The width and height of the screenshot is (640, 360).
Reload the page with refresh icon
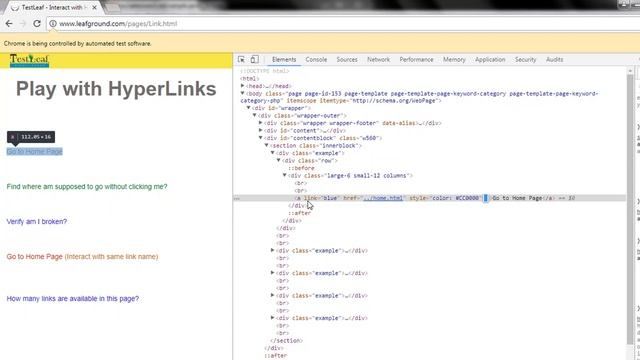[x=37, y=24]
